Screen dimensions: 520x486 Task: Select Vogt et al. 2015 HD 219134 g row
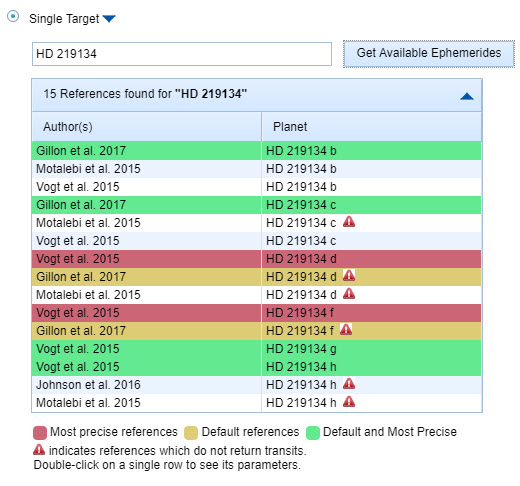tap(257, 349)
